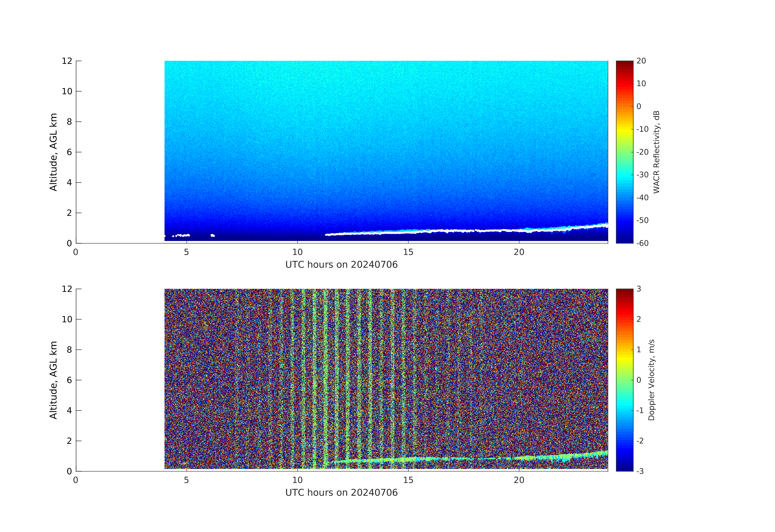Click the bottom plot's x-axis label
This screenshot has width=775, height=532.
pyautogui.click(x=341, y=493)
